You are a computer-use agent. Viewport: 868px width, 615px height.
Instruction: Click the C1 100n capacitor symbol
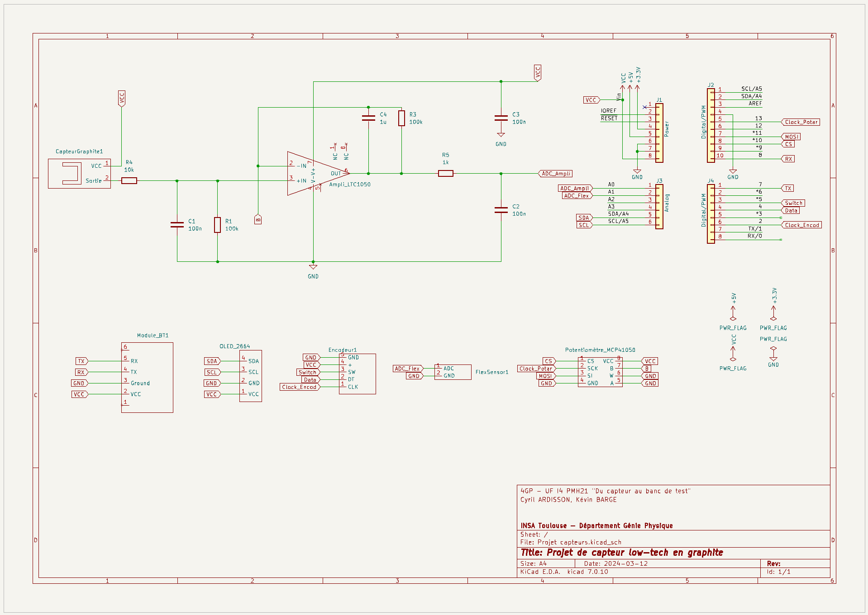pyautogui.click(x=177, y=225)
